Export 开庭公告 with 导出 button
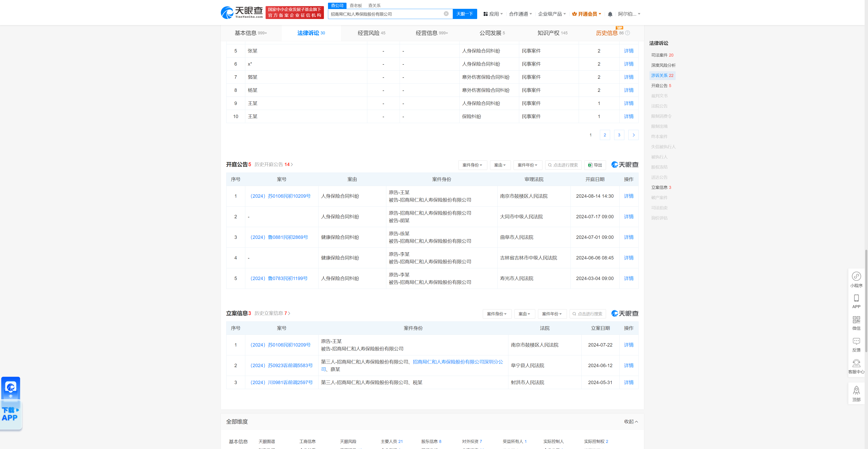 pos(595,165)
